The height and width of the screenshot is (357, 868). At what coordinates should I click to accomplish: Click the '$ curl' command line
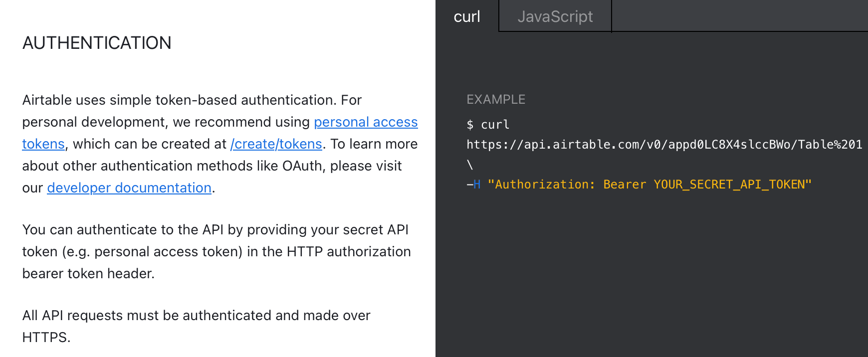click(x=488, y=125)
